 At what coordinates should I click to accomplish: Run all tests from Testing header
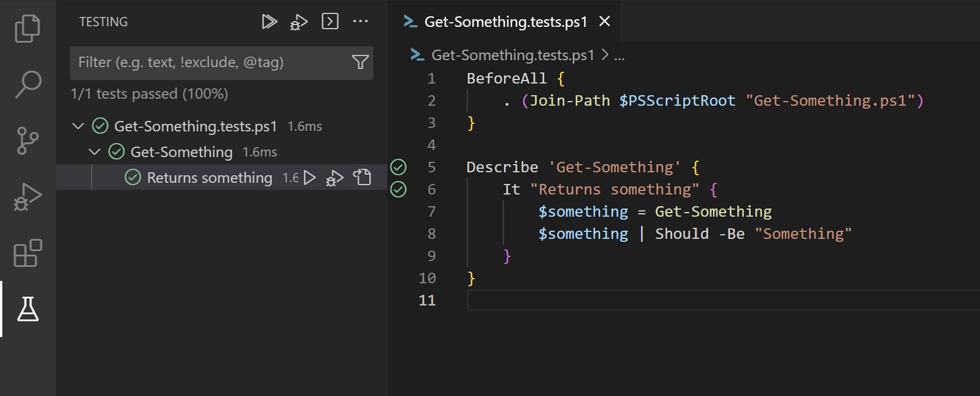[x=269, y=22]
